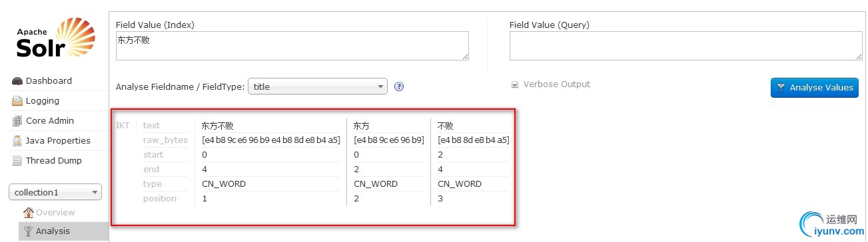The image size is (868, 242).
Task: Show Java Properties
Action: (58, 141)
